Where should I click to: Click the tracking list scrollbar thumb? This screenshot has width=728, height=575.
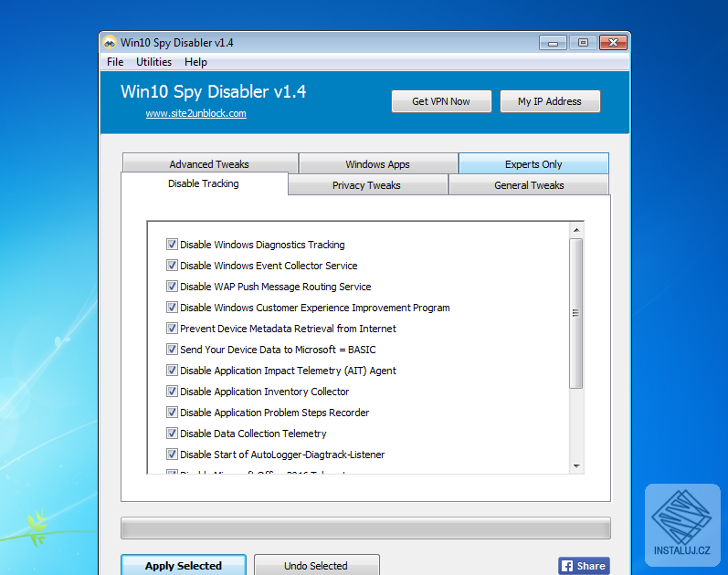click(576, 313)
